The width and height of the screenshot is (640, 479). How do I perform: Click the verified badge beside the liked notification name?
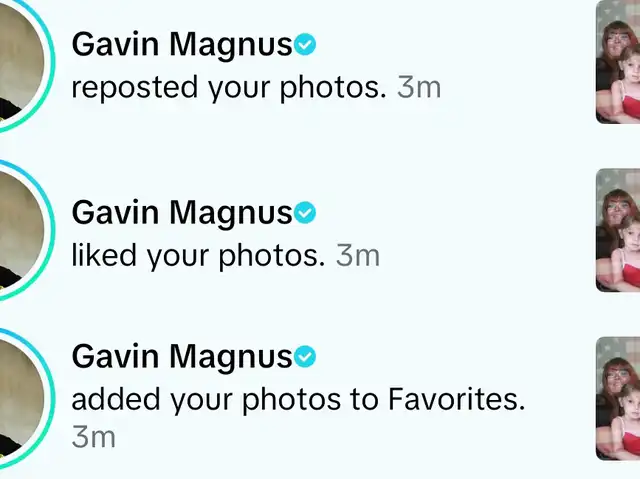[305, 213]
